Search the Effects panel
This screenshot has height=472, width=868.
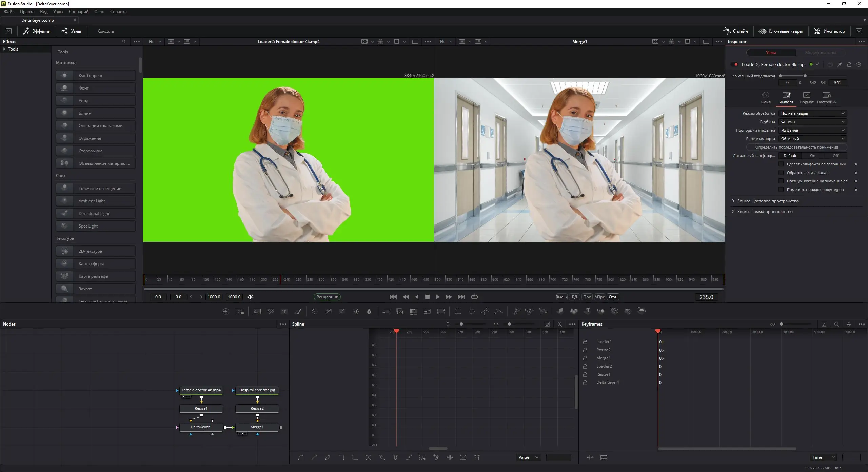pos(124,42)
